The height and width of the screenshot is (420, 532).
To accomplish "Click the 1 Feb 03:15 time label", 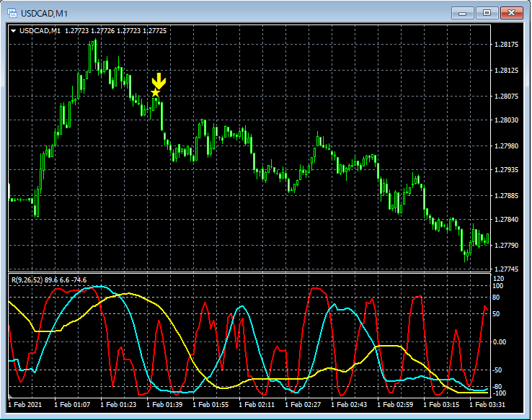I will [441, 404].
